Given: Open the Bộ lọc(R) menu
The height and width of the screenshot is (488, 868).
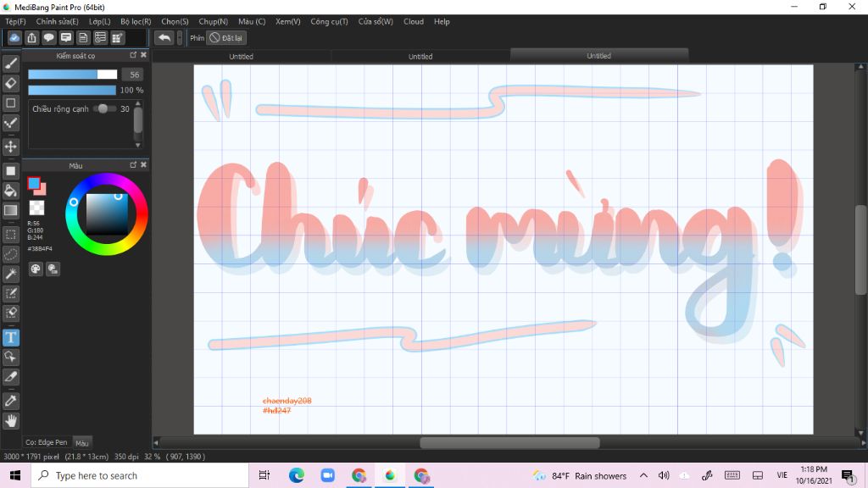Looking at the screenshot, I should pos(136,21).
